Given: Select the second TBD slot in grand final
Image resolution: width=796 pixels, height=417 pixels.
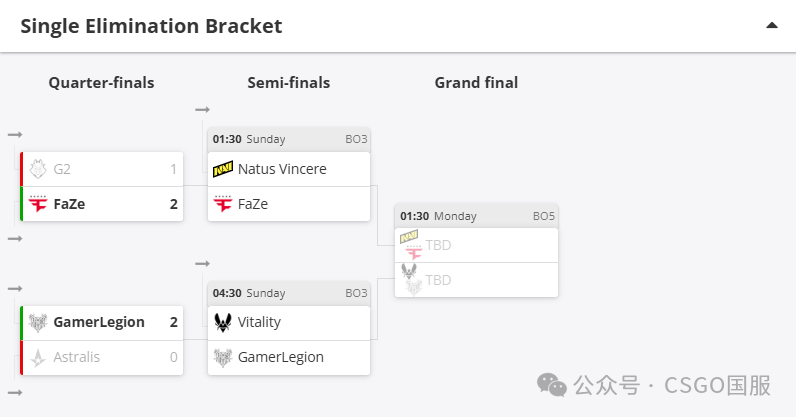Looking at the screenshot, I should (x=476, y=280).
